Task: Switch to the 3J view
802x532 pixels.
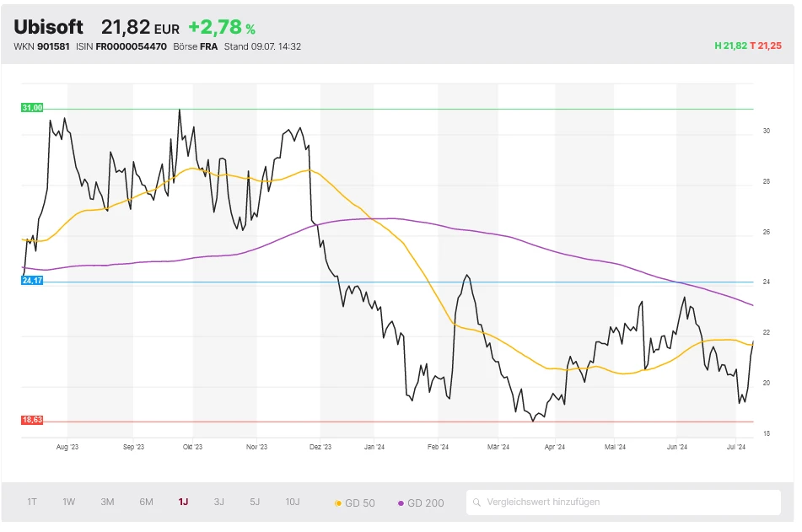Action: coord(218,502)
